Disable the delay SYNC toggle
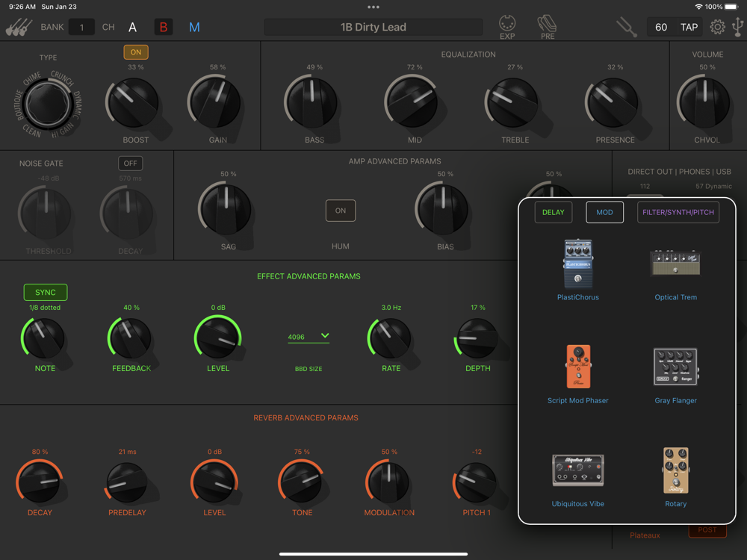Screen dimensions: 747x560 (46, 293)
